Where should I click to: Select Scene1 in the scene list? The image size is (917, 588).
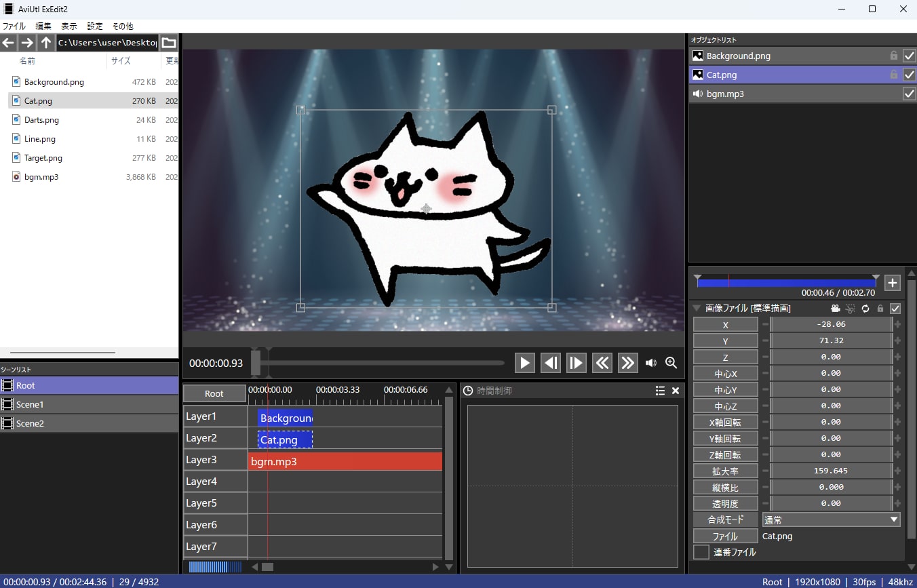[89, 404]
